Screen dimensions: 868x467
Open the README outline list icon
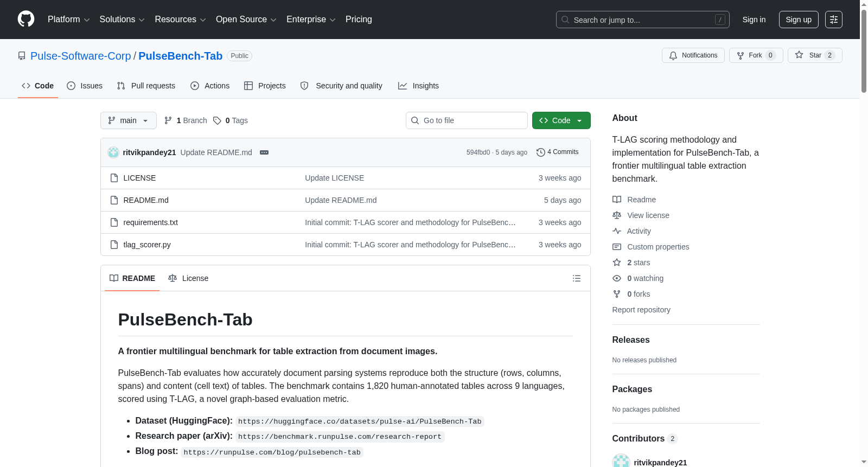577,278
